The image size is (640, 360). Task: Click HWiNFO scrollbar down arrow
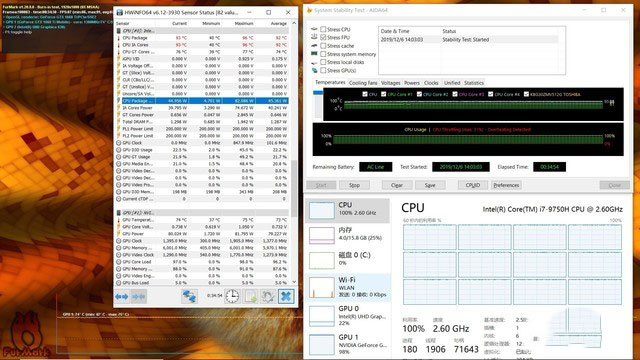[x=294, y=282]
